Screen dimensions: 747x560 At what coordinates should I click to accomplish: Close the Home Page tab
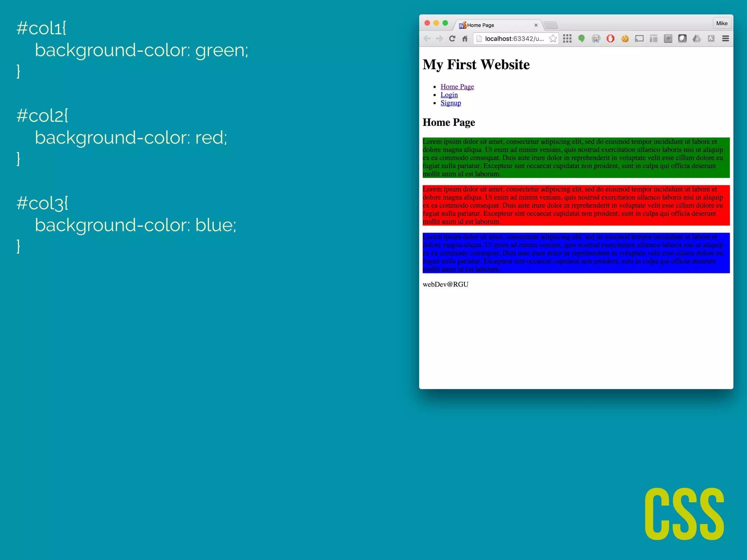pos(536,25)
